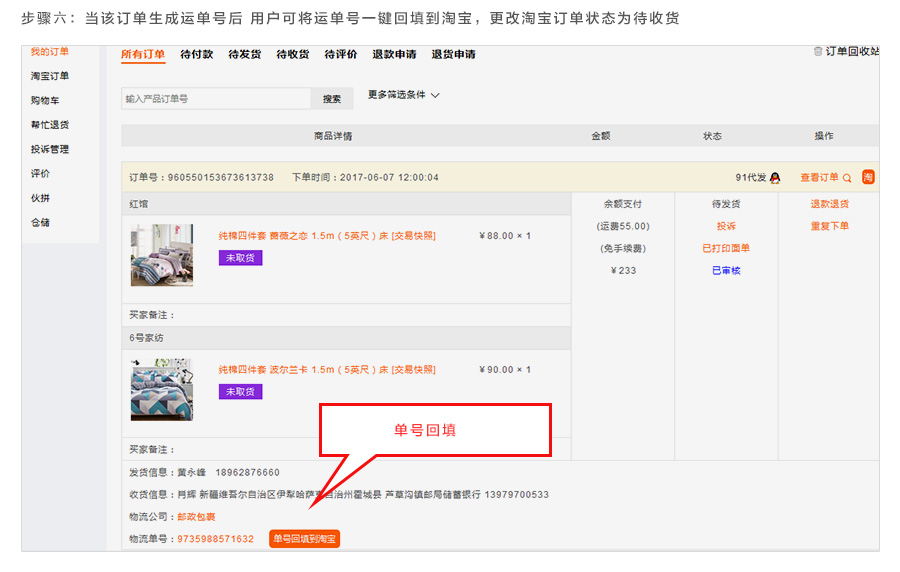Click the 邮政包裹 logistics company link
Viewport: 900px width, 572px height.
click(x=196, y=517)
